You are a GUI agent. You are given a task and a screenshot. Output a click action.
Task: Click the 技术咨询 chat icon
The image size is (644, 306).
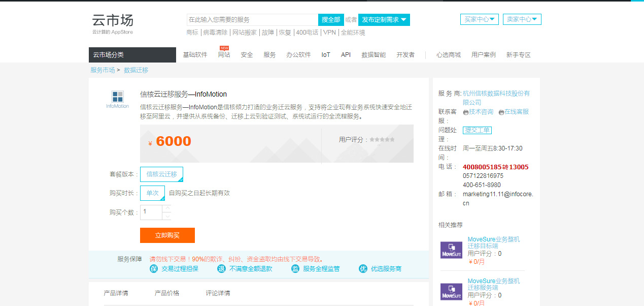click(x=466, y=112)
